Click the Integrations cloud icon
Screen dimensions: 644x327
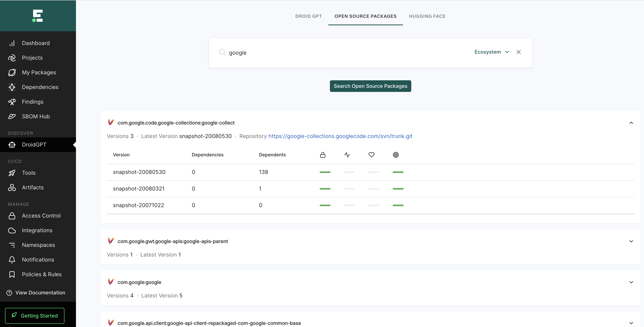pos(12,230)
